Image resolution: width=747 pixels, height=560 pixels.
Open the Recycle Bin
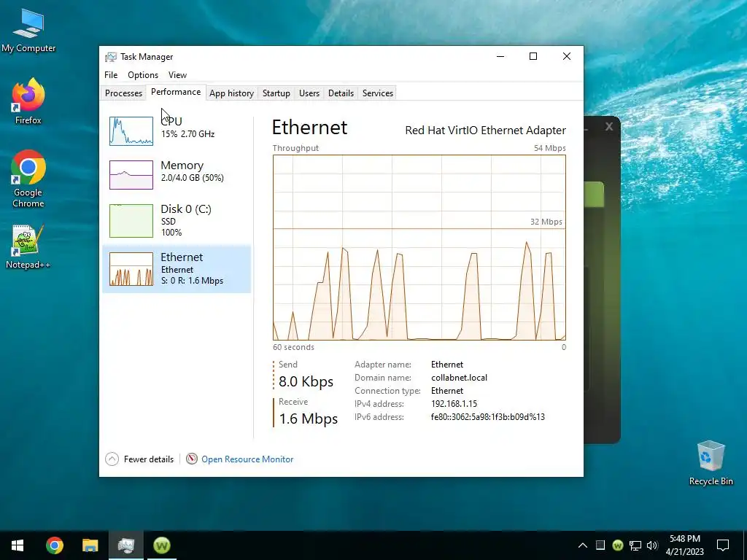(x=711, y=463)
